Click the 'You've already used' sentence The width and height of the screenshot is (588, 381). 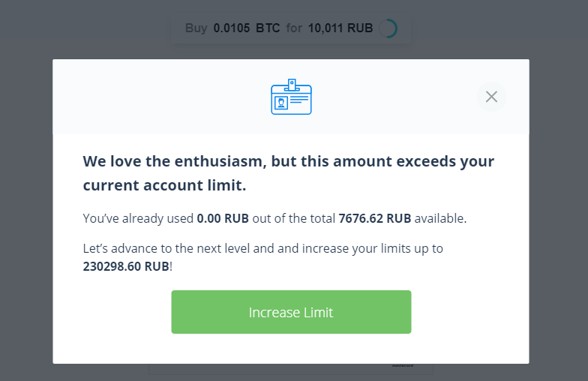(x=274, y=218)
